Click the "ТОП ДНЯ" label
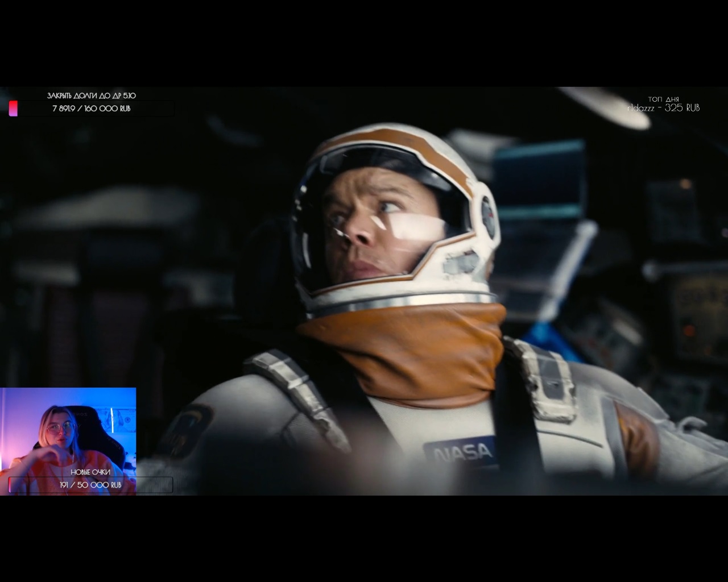This screenshot has height=582, width=728. tap(663, 99)
